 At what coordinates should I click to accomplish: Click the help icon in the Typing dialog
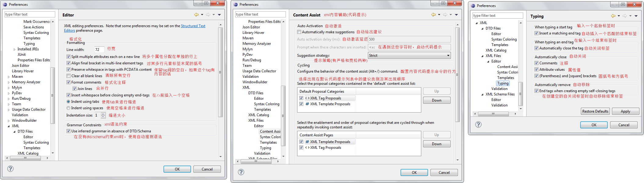pyautogui.click(x=478, y=124)
